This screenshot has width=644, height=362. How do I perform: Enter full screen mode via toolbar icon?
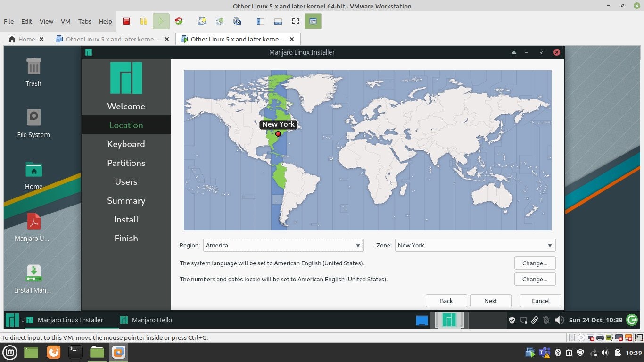[296, 21]
